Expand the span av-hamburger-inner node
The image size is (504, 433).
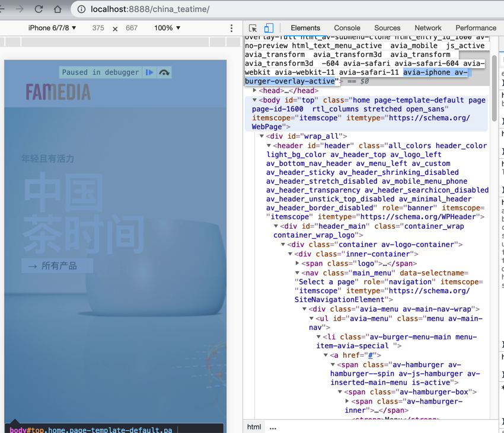click(347, 401)
